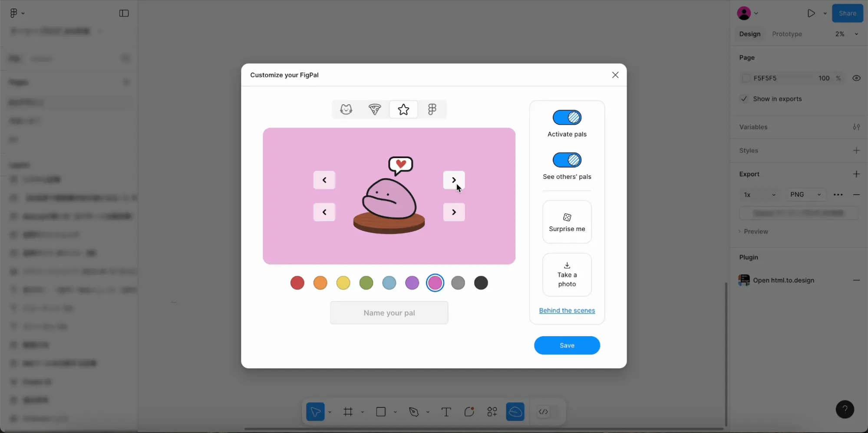Open the zoom level dropdown arrow
The height and width of the screenshot is (433, 868).
(x=856, y=34)
